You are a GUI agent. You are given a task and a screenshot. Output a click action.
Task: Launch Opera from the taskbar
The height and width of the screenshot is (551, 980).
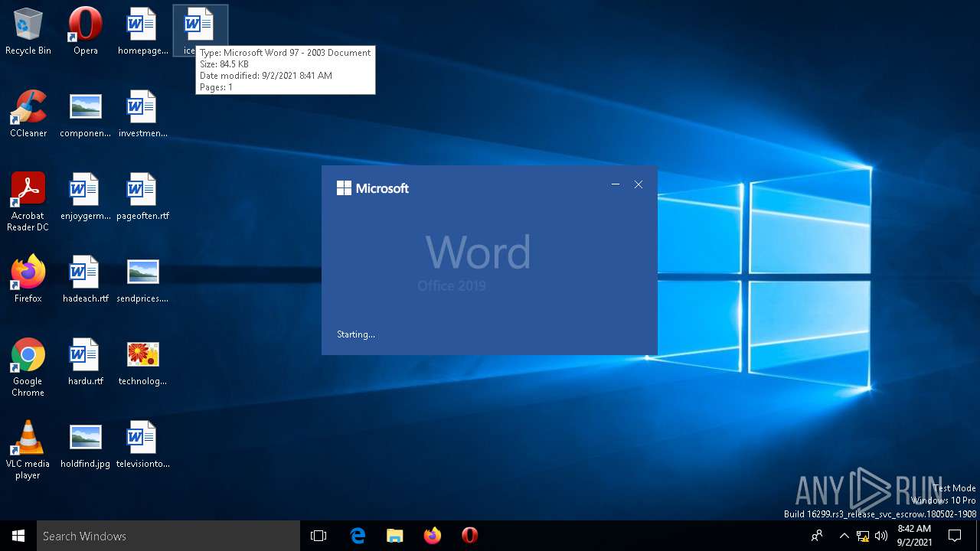[470, 536]
